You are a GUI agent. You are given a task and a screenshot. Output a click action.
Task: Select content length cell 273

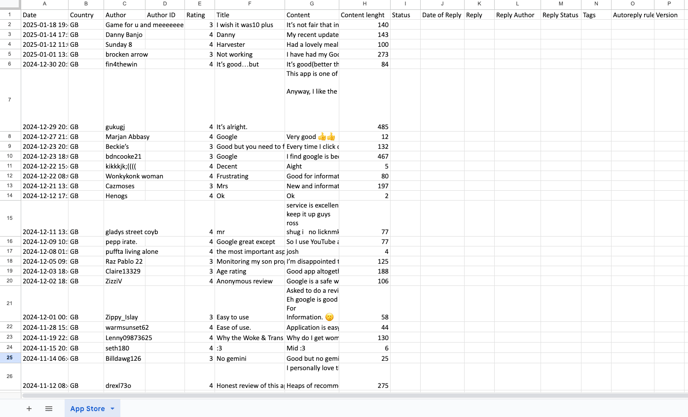point(364,54)
